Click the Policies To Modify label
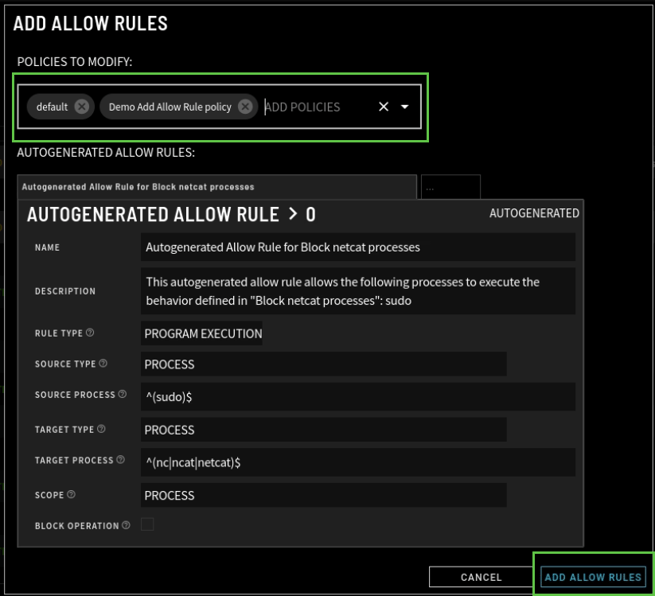 point(75,62)
